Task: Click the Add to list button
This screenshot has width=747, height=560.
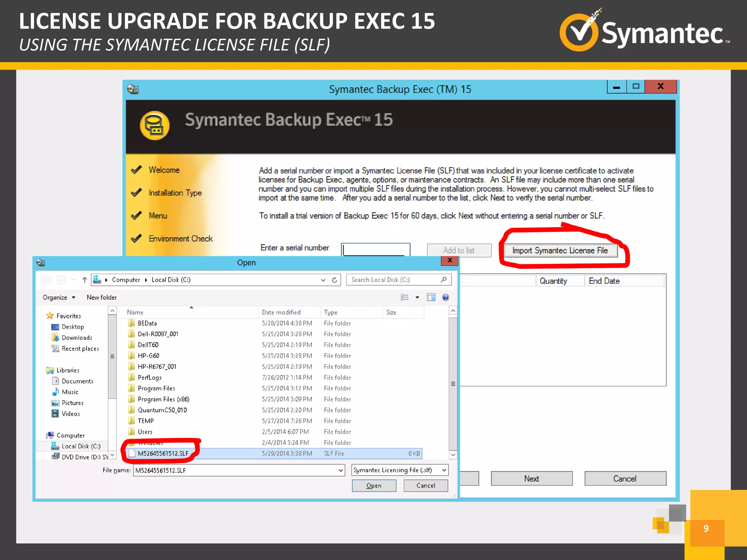Action: [459, 250]
